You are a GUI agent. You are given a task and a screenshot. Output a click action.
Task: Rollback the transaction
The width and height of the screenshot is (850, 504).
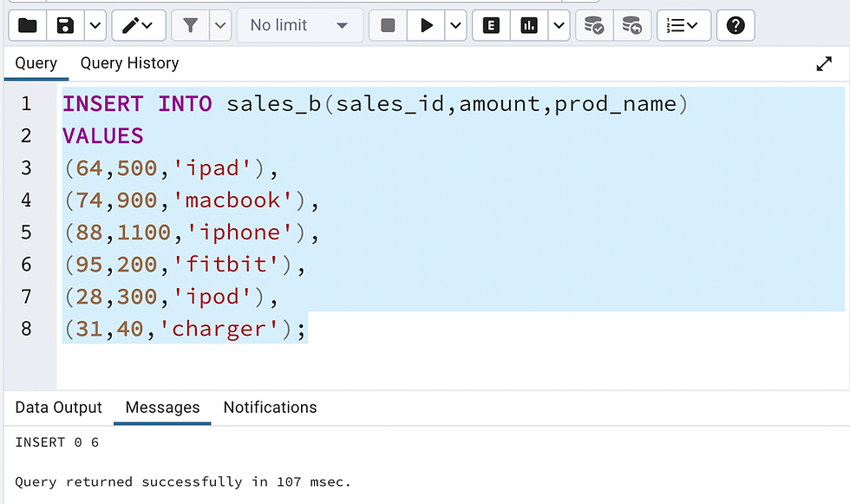coord(632,25)
